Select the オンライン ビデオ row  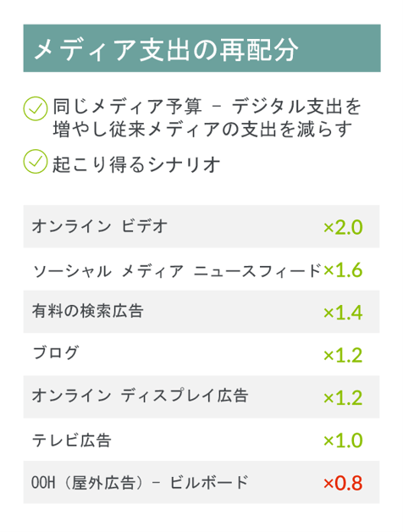[201, 226]
